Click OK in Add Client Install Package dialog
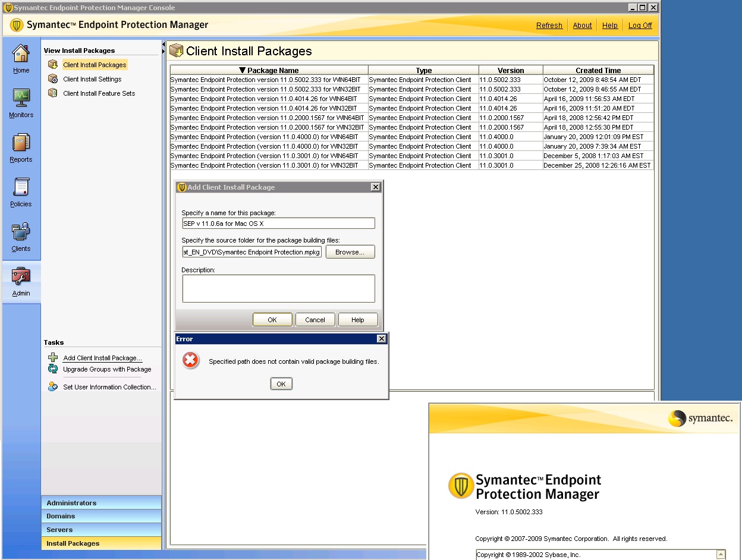Viewport: 742px width, 560px height. coord(272,320)
